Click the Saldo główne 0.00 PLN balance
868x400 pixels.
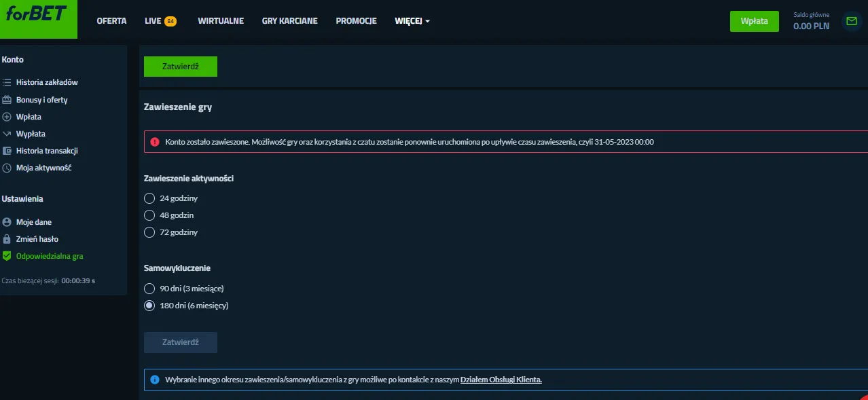(811, 22)
